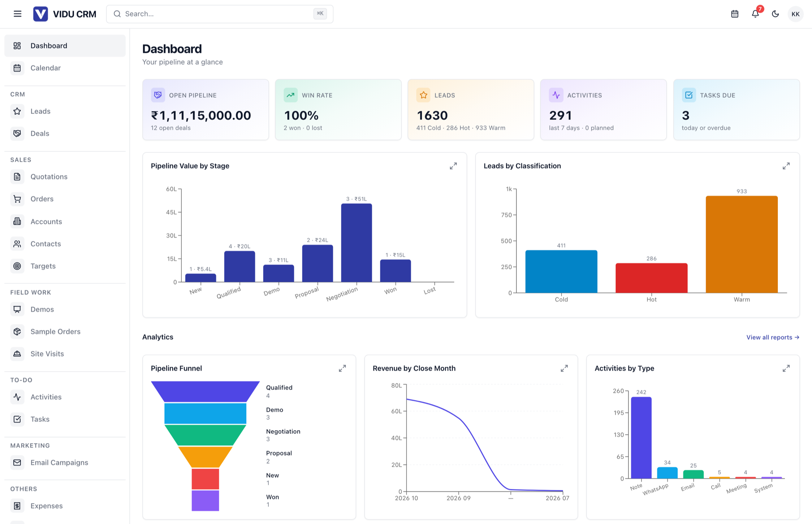This screenshot has width=812, height=524.
Task: Click the Deals sidebar handshake icon
Action: coord(17,133)
